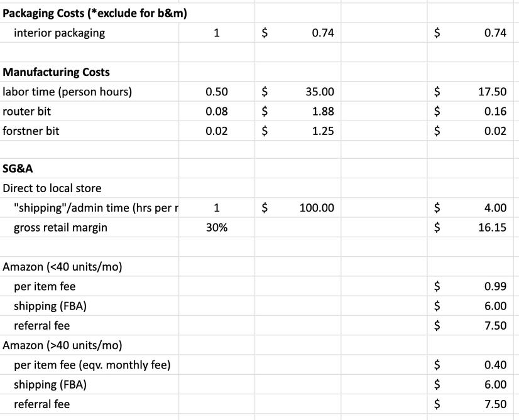Select the "router bit" label cell
Screen dimensions: 519x420
click(x=27, y=111)
